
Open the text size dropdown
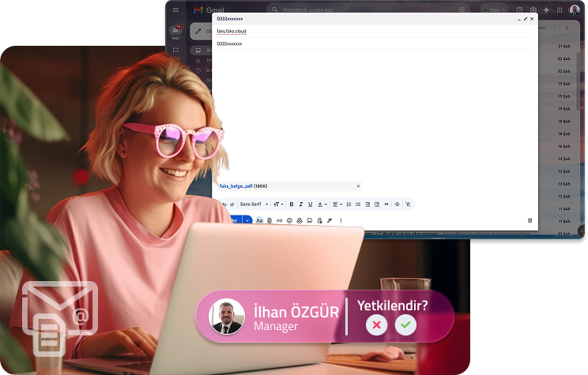278,204
